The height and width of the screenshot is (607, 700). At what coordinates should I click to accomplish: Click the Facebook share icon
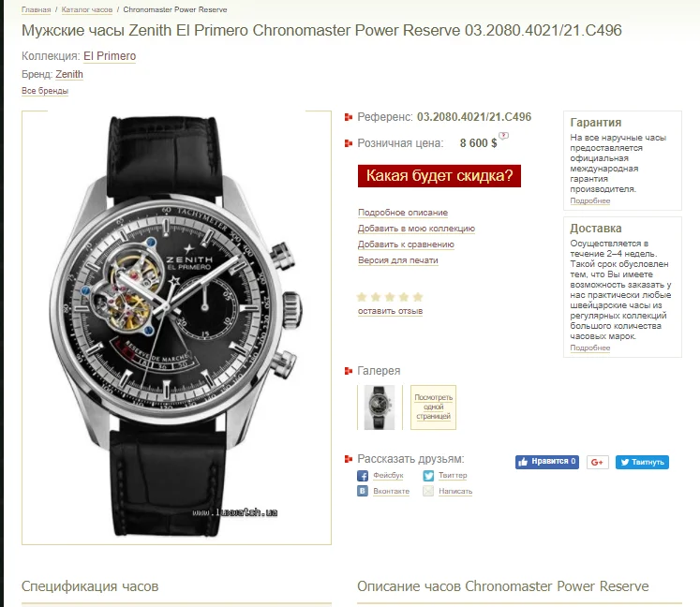tap(363, 476)
